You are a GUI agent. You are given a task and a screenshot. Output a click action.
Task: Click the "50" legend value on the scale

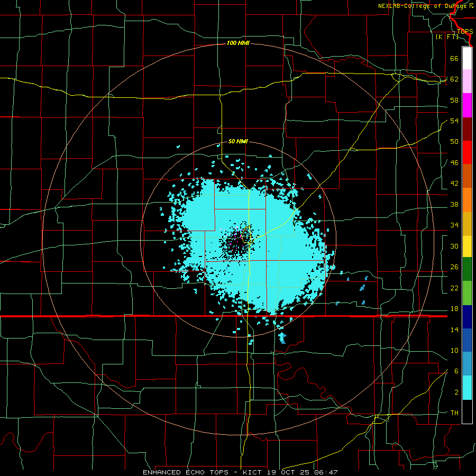click(454, 142)
